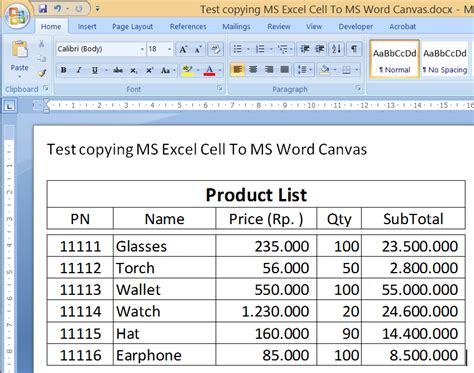Save the document from Quick Access
Viewport: 474px width, 373px height.
tap(43, 9)
